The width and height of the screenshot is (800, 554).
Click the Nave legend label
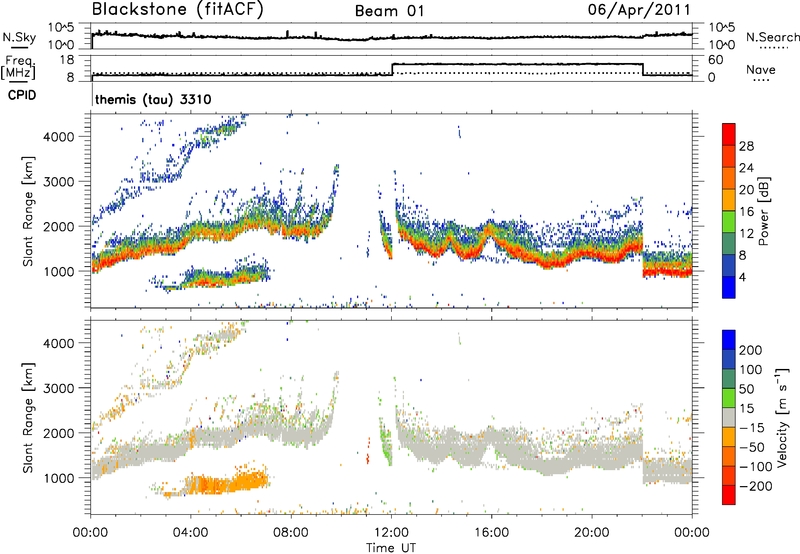[761, 69]
